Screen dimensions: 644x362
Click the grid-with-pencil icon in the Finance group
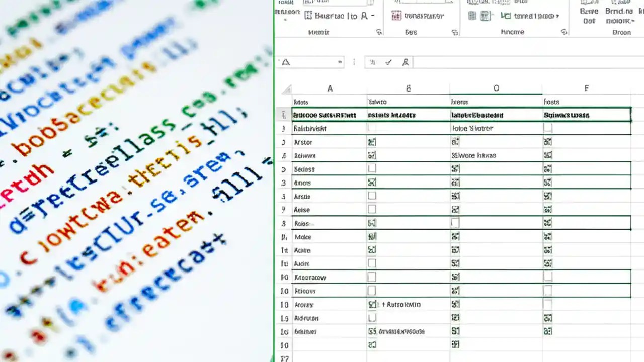[485, 16]
